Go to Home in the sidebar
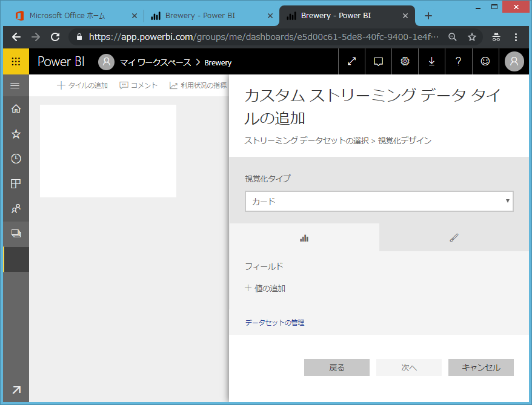The width and height of the screenshot is (532, 405). 16,109
